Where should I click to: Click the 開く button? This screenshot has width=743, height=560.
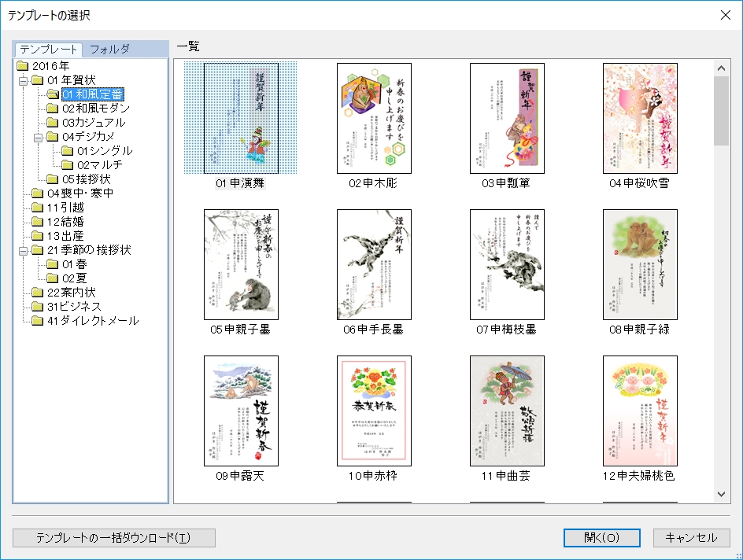(x=601, y=538)
